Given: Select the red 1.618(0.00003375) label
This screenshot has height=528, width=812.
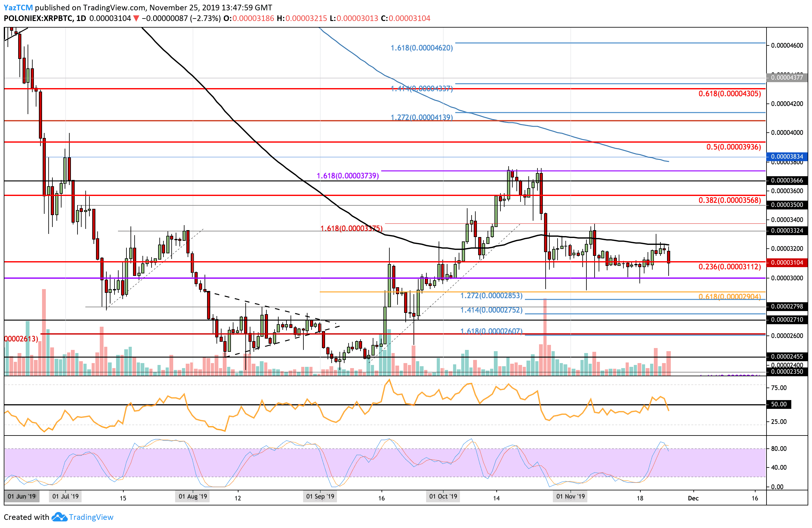Looking at the screenshot, I should pyautogui.click(x=351, y=228).
